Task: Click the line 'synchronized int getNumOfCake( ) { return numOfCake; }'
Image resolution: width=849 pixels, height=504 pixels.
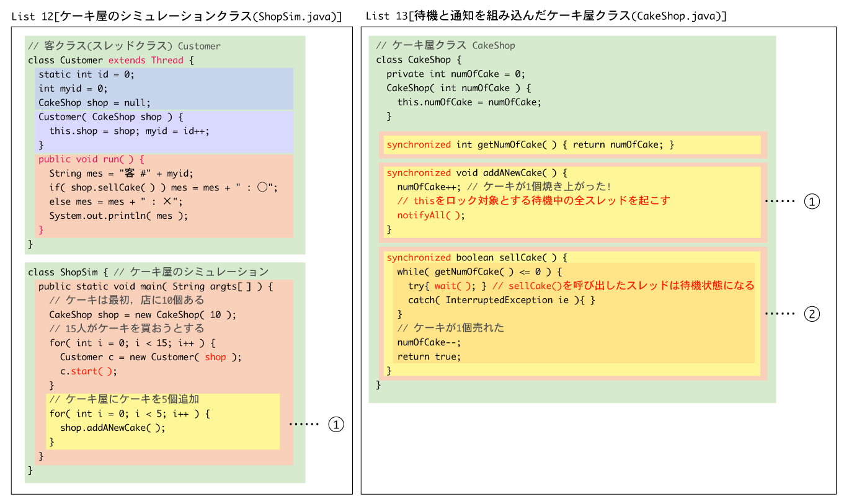Action: tap(530, 145)
